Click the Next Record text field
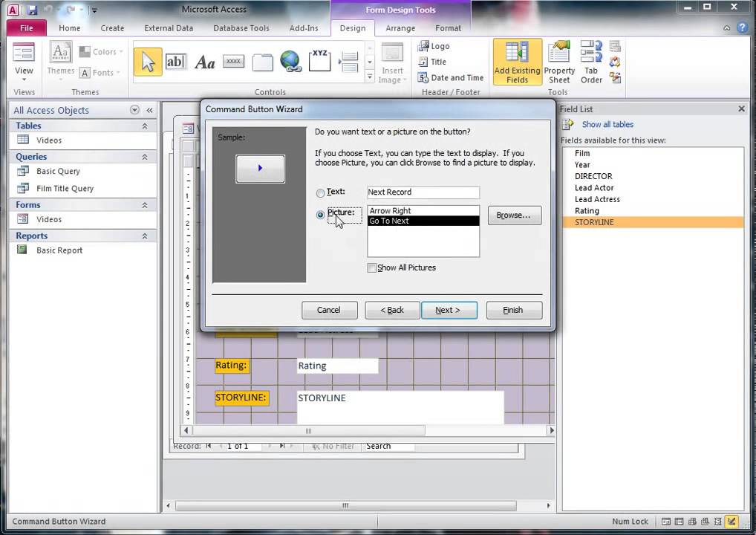The height and width of the screenshot is (535, 756). (x=423, y=192)
